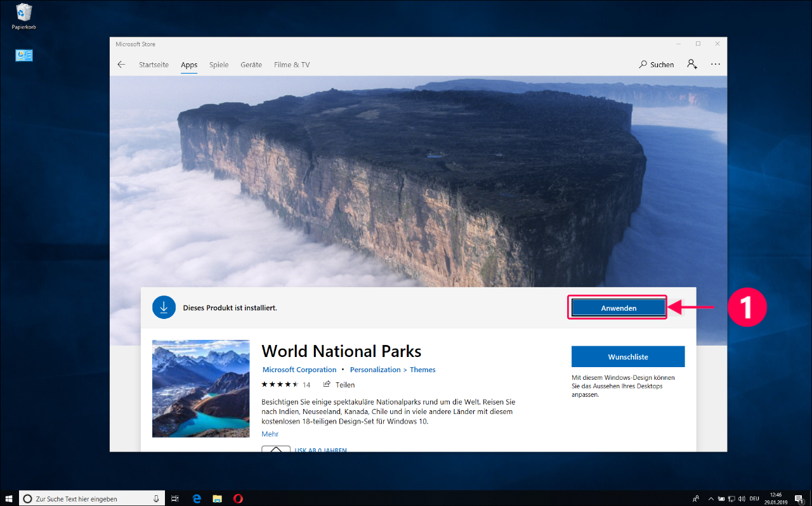Open the Windows Start menu
Image resolution: width=812 pixels, height=506 pixels.
click(x=9, y=498)
